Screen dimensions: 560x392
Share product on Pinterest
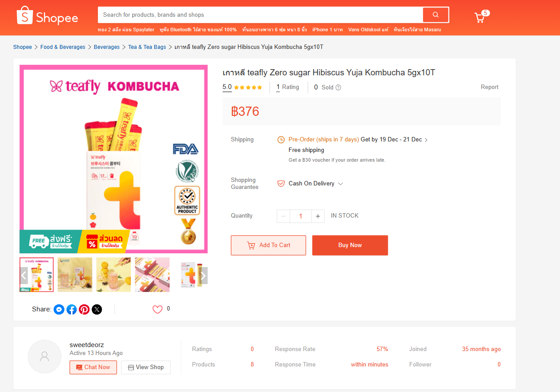(x=84, y=310)
